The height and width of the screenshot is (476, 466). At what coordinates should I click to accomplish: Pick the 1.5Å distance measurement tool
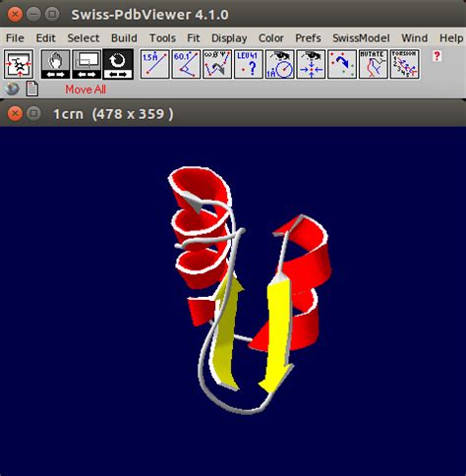pyautogui.click(x=154, y=64)
